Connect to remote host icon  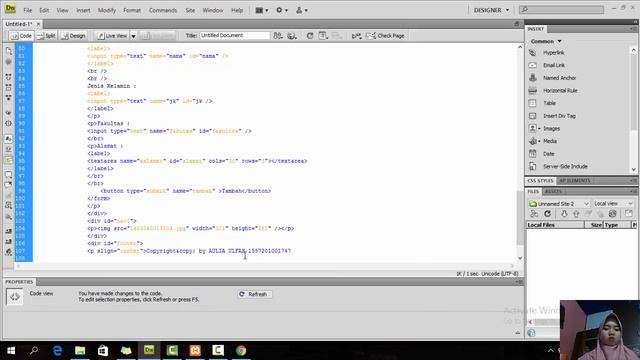[x=534, y=214]
